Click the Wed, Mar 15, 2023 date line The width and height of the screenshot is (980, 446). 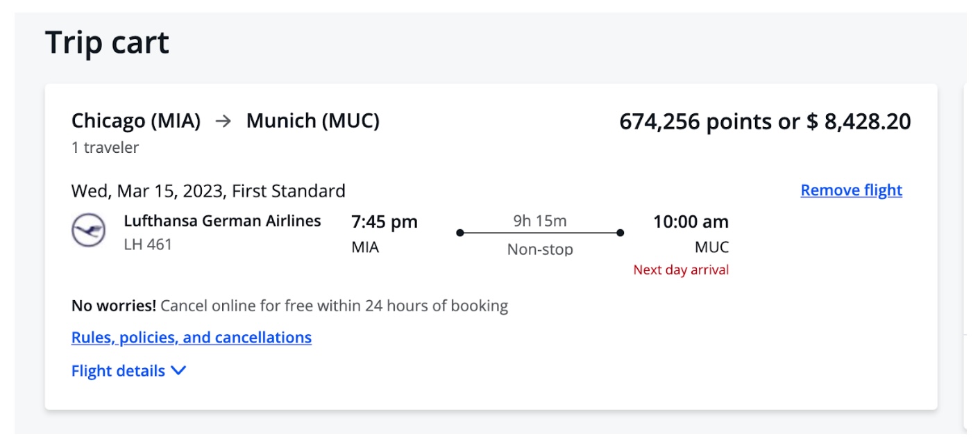point(208,191)
